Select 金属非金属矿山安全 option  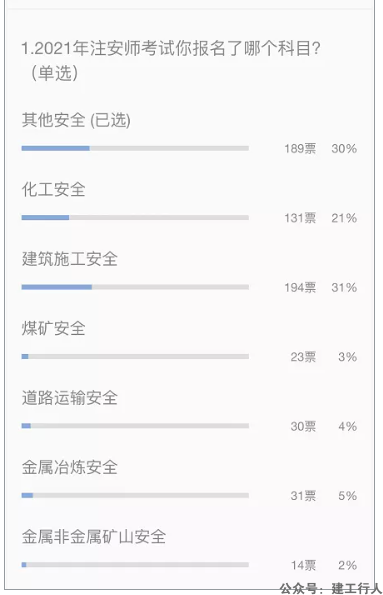pyautogui.click(x=94, y=537)
